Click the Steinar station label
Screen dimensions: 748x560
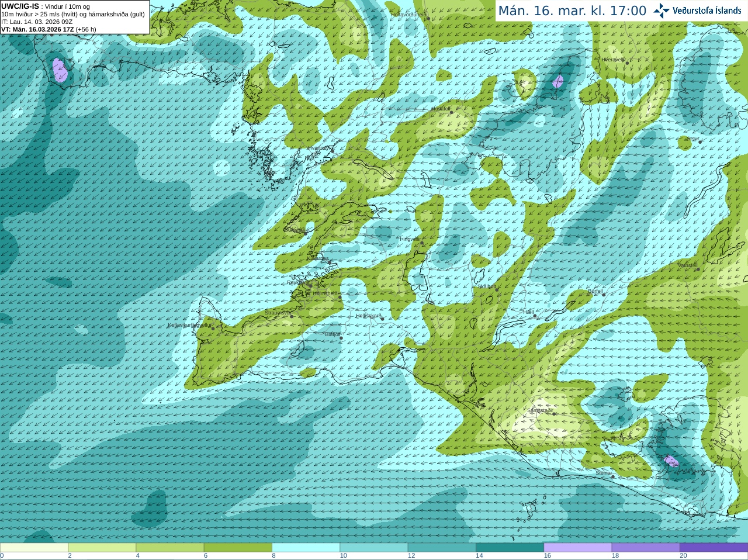point(604,473)
